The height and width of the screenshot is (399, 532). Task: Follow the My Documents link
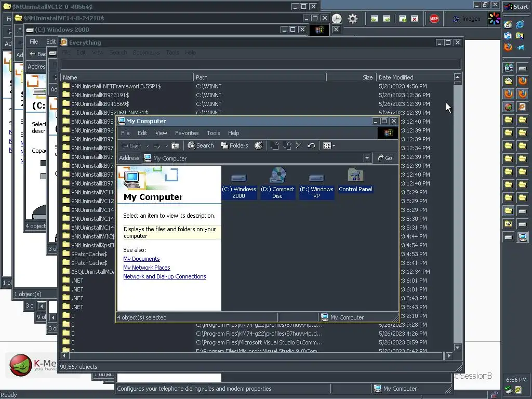coord(141,259)
